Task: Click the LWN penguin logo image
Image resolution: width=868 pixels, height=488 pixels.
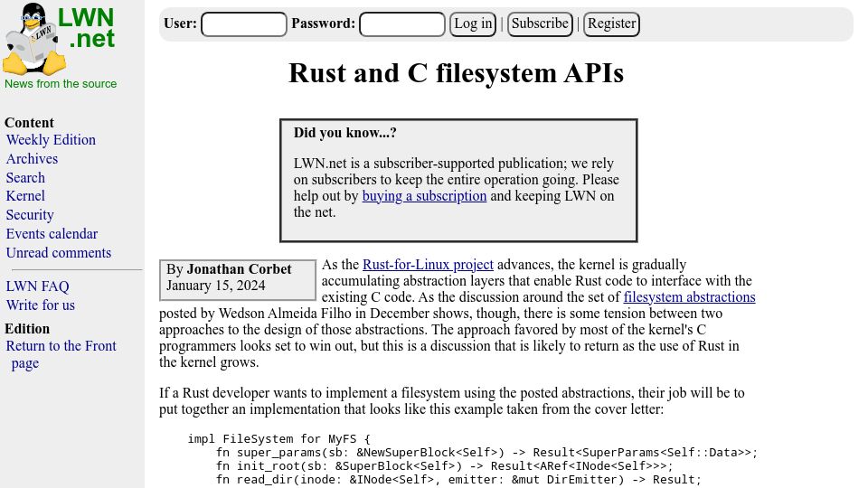Action: click(34, 39)
